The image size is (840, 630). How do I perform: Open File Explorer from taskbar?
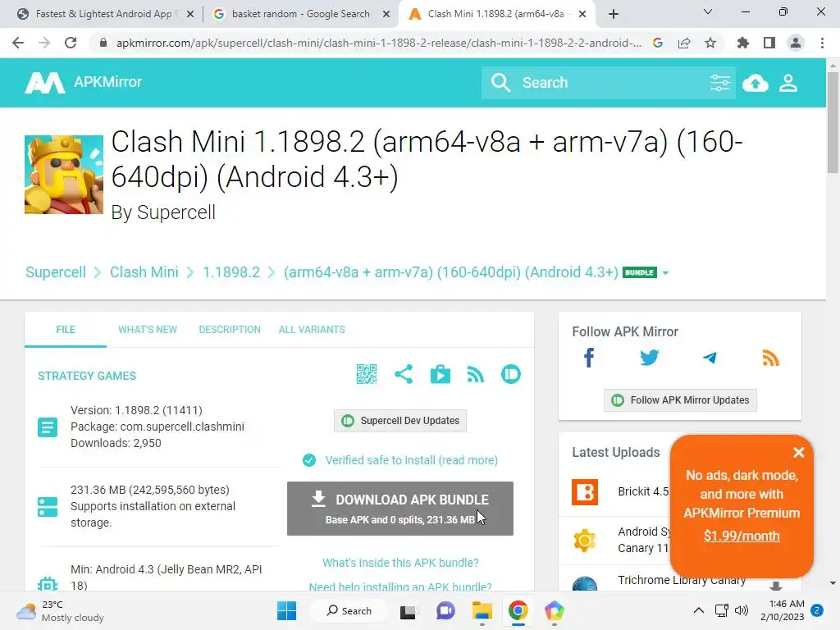click(482, 610)
